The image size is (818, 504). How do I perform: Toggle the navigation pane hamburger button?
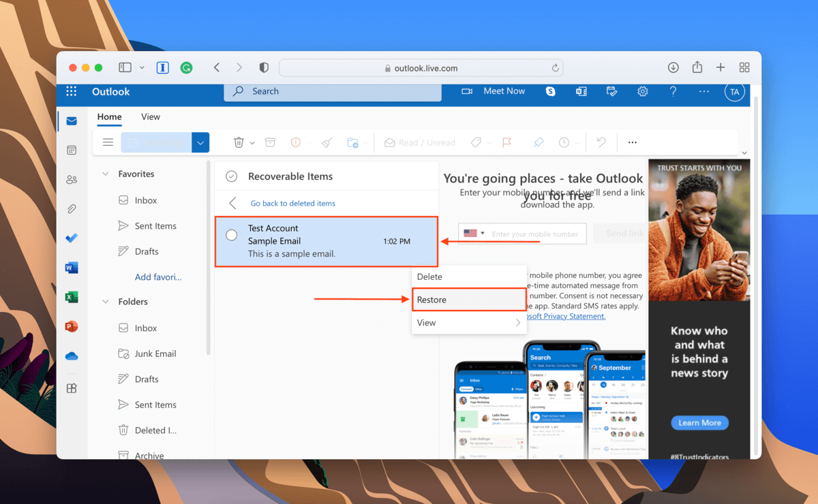pos(108,142)
